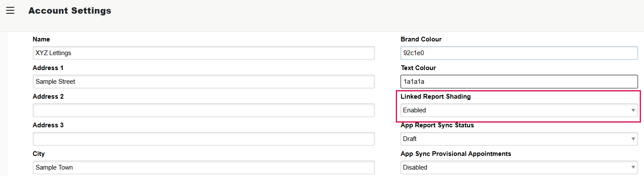Click the empty Address 2 field
Screen dimensions: 644x176
(203, 110)
